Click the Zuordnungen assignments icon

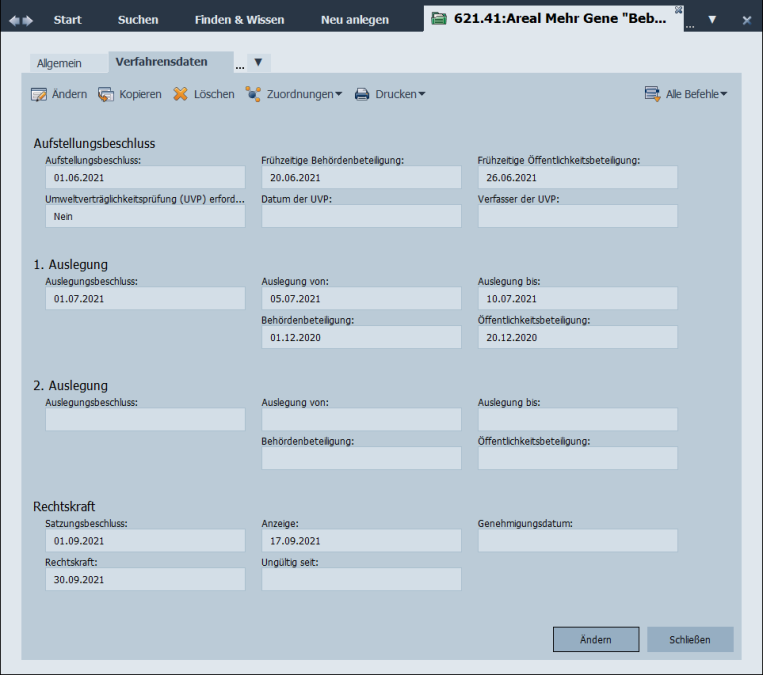coord(254,95)
